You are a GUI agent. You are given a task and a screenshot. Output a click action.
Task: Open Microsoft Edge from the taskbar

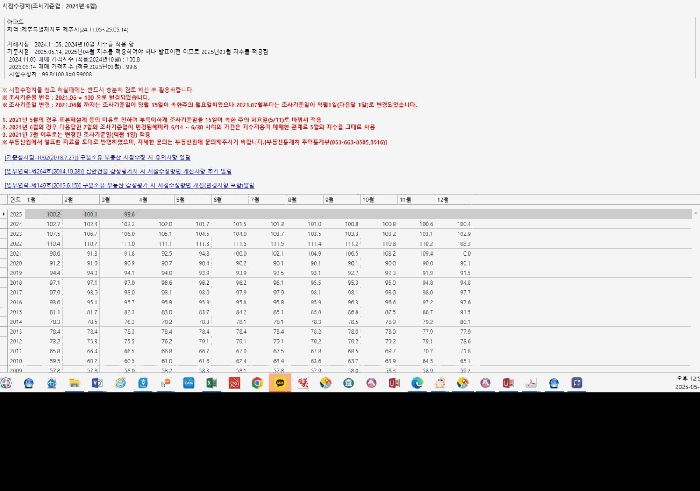point(417,382)
